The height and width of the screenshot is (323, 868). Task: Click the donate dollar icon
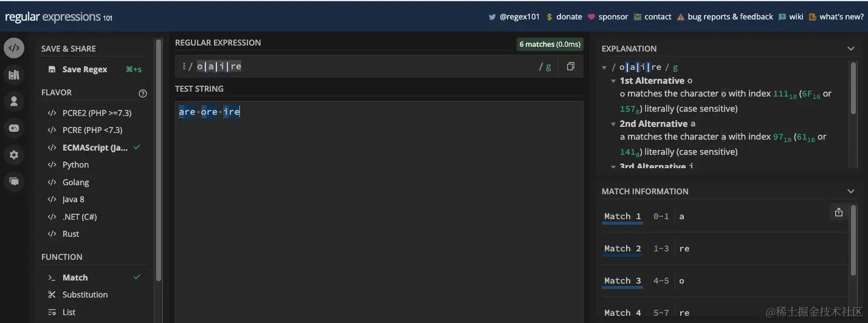pos(549,17)
